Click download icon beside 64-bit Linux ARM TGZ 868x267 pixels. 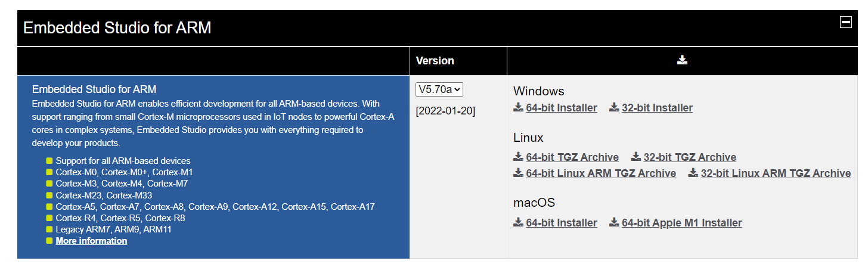[518, 173]
